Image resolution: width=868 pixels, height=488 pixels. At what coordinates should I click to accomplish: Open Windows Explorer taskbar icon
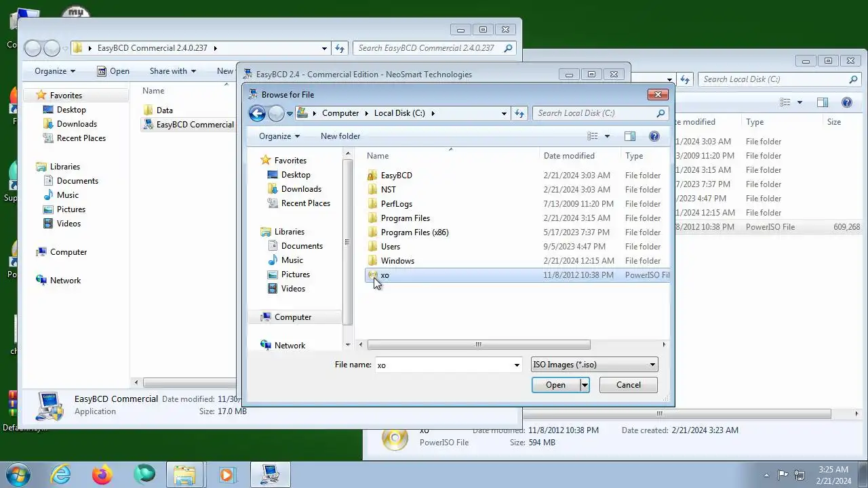(184, 474)
